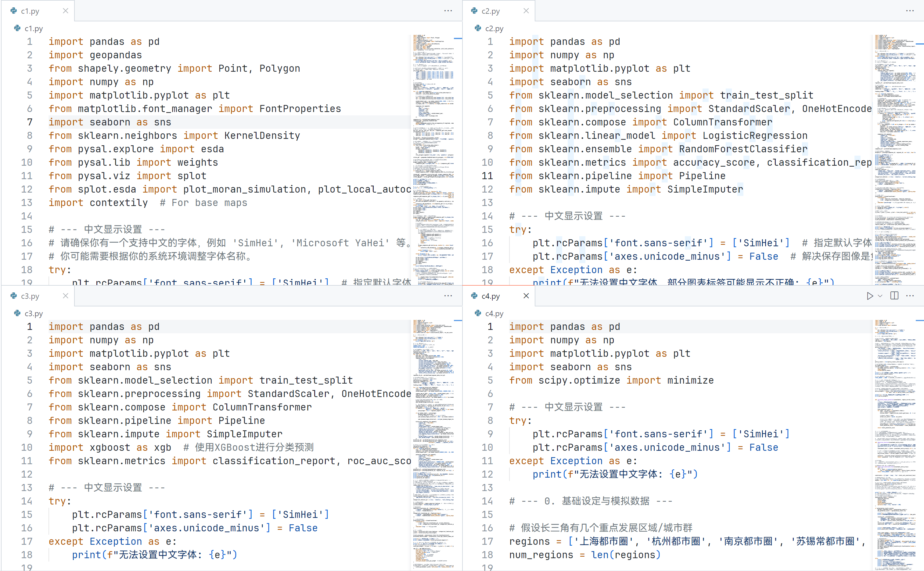
Task: Click the c2.py minimap overview
Action: coord(894,151)
